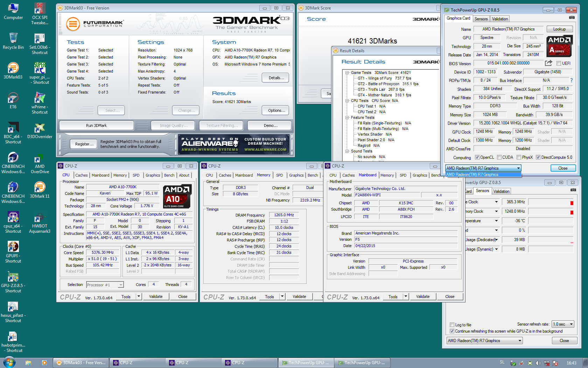Click the 3DMark03 taskbar button
588x368 pixels.
pos(81,363)
